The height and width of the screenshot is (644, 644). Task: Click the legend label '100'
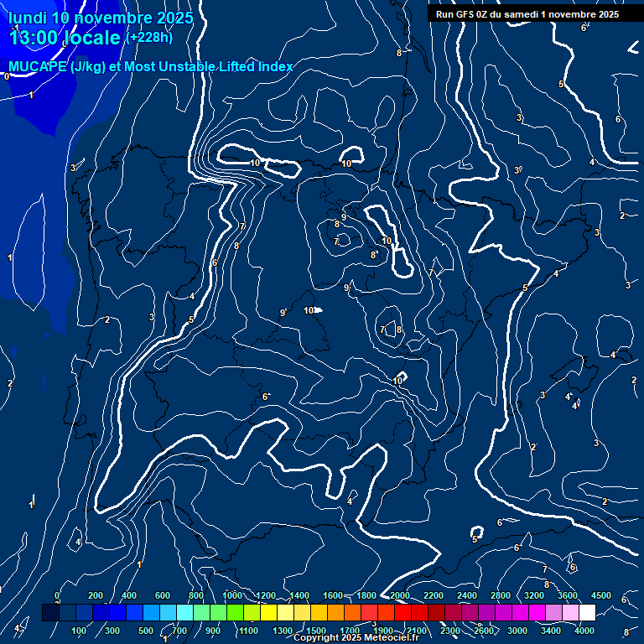(79, 631)
